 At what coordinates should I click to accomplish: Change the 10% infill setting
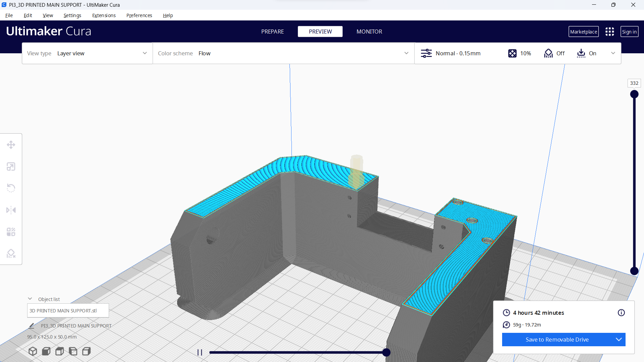(x=519, y=53)
